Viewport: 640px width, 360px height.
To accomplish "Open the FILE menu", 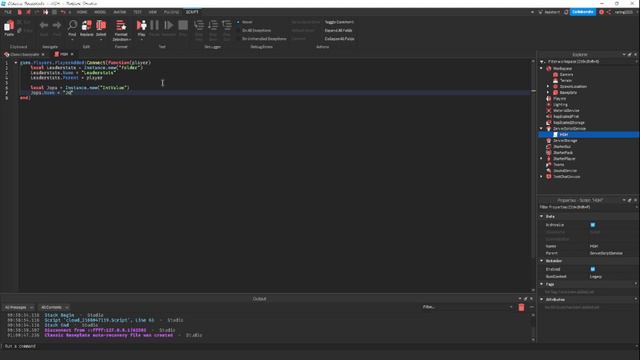I will click(x=8, y=12).
